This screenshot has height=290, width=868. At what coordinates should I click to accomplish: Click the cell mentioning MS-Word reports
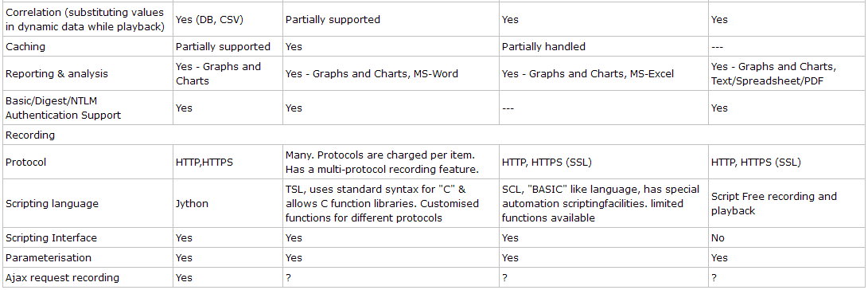point(372,74)
